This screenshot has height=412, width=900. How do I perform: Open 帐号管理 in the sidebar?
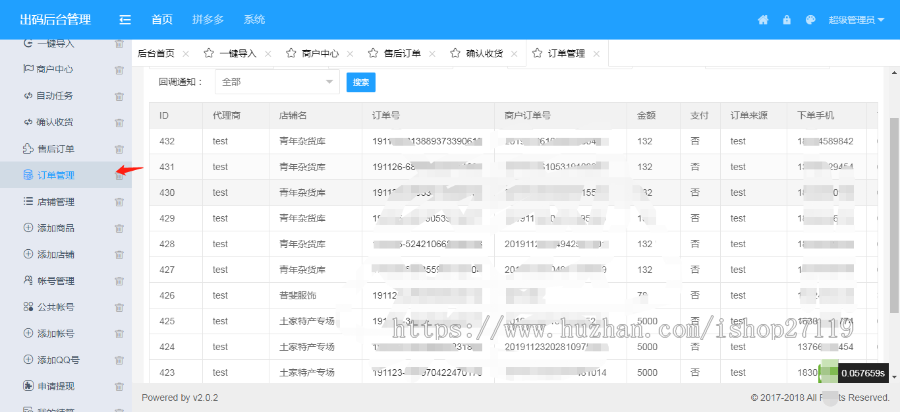[x=56, y=281]
